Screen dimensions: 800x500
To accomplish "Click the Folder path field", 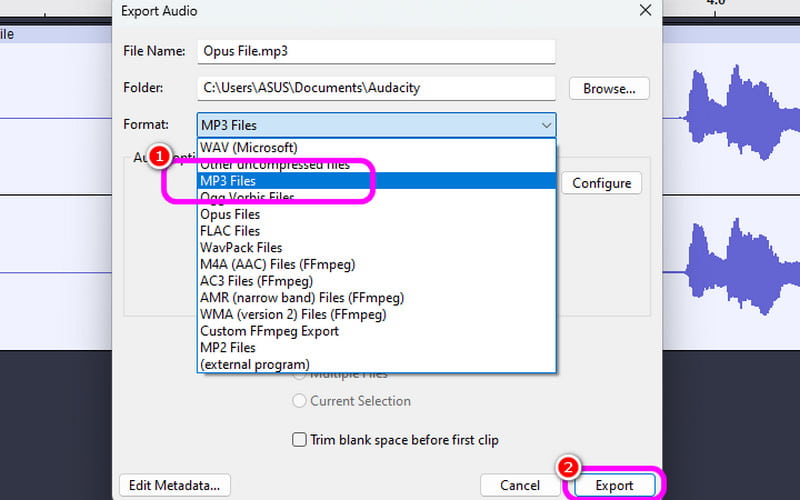I will [x=376, y=88].
